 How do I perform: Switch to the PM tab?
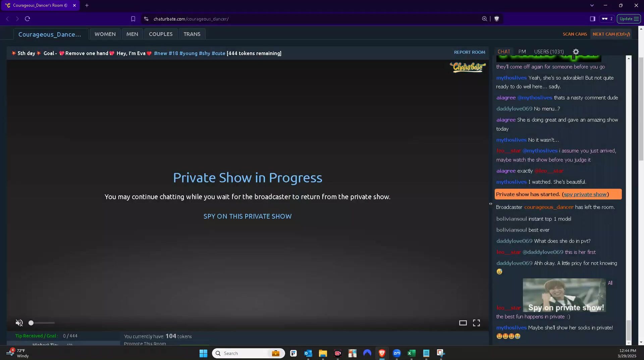[522, 52]
